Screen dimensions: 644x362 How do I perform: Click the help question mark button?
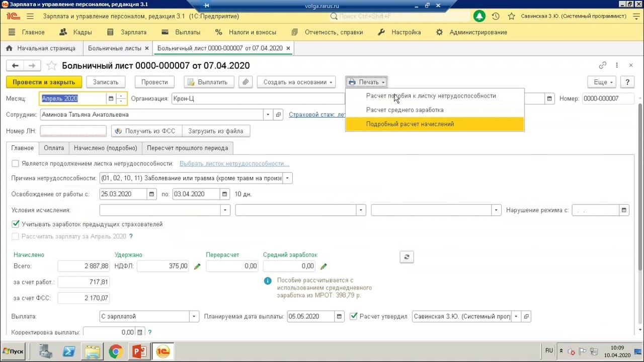coord(627,82)
